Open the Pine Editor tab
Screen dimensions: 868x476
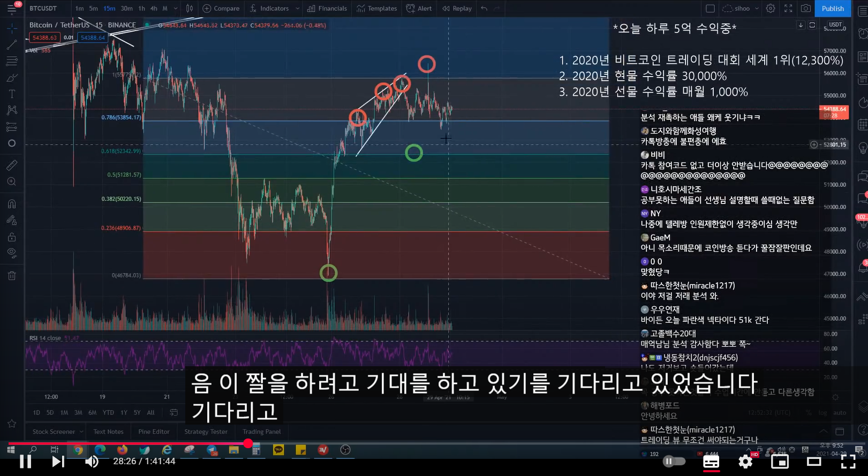pos(154,432)
